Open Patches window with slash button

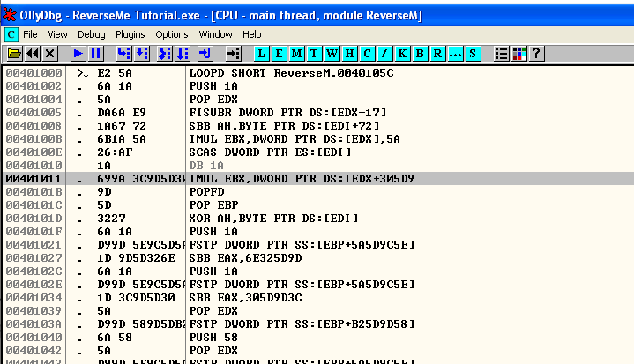click(384, 54)
